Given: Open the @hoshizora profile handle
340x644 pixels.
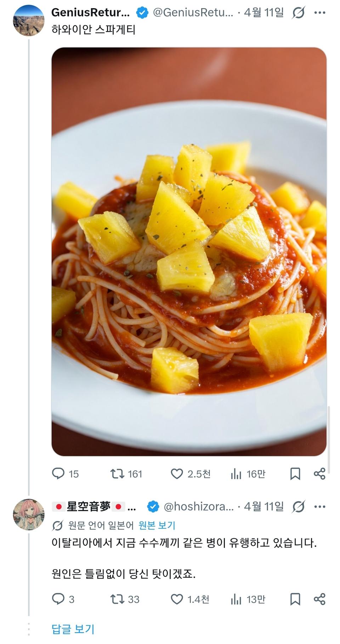Looking at the screenshot, I should [198, 506].
